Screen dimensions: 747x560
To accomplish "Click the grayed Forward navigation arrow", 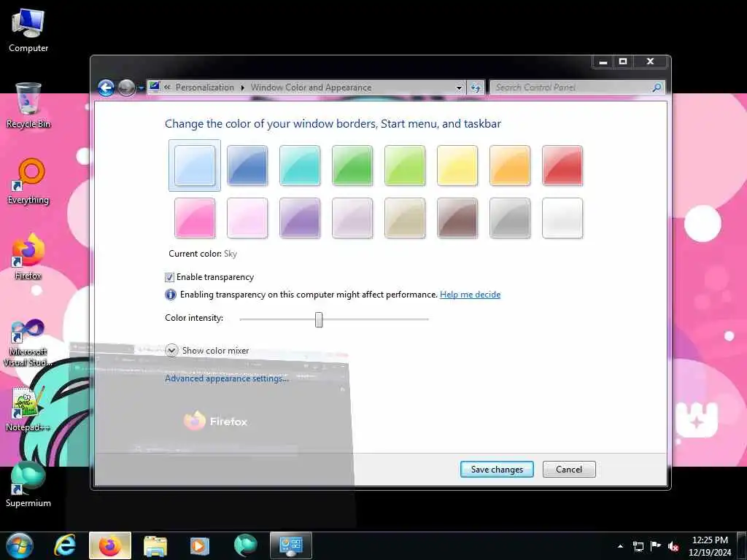I will pyautogui.click(x=126, y=87).
